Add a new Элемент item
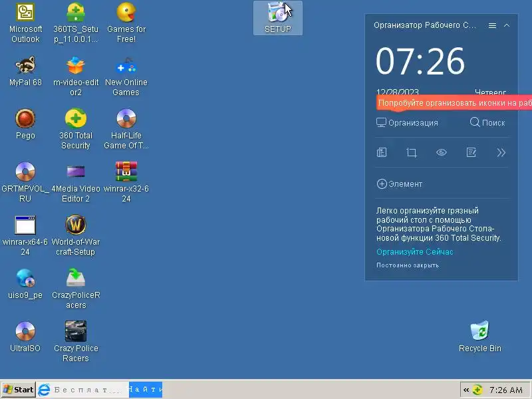 (400, 184)
